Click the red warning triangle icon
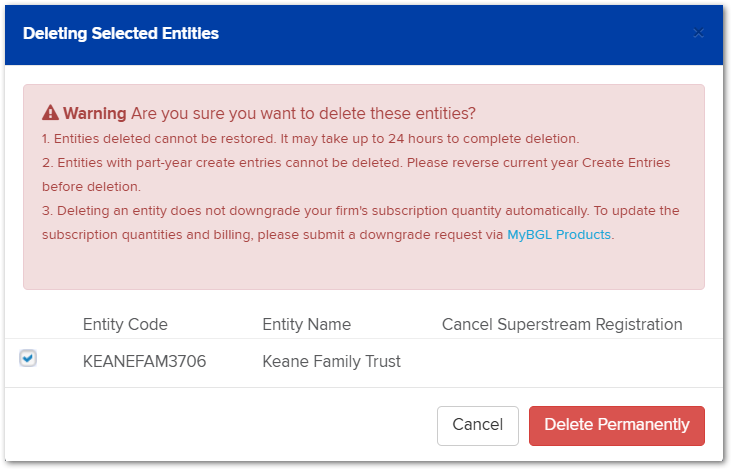The width and height of the screenshot is (732, 470). coord(50,112)
